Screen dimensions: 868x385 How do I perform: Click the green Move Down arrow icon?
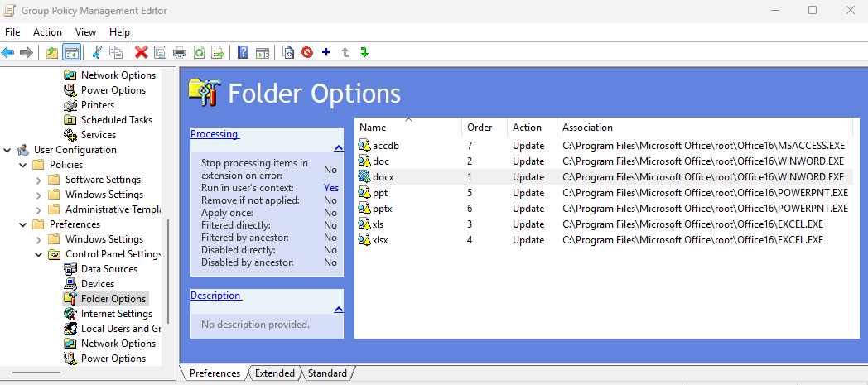[364, 52]
